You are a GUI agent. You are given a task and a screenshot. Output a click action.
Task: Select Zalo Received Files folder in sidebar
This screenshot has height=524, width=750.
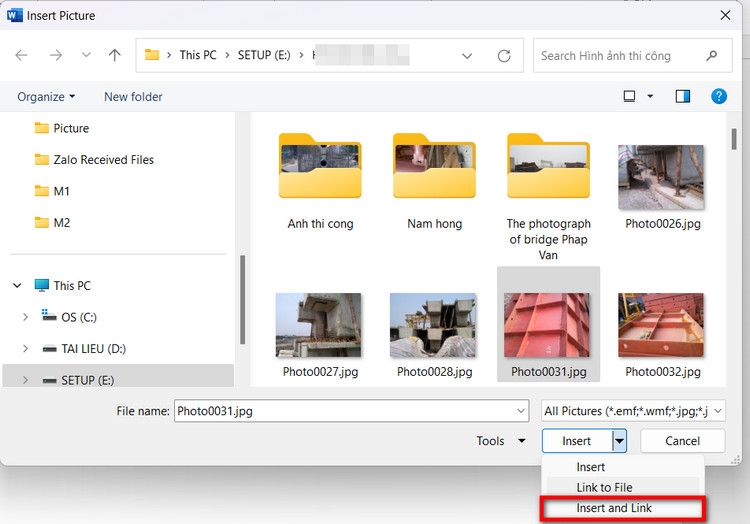coord(94,160)
